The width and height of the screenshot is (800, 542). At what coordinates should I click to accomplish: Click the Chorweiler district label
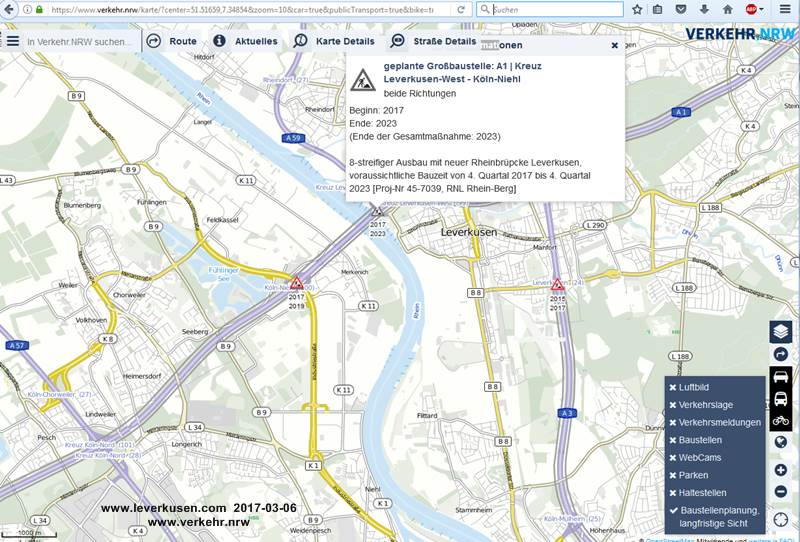(129, 295)
